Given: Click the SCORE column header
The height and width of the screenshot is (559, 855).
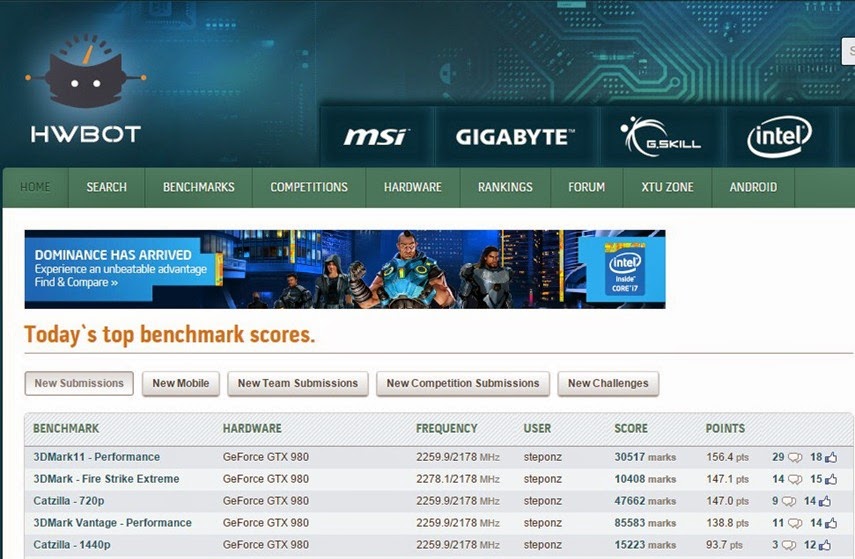Looking at the screenshot, I should pos(631,429).
